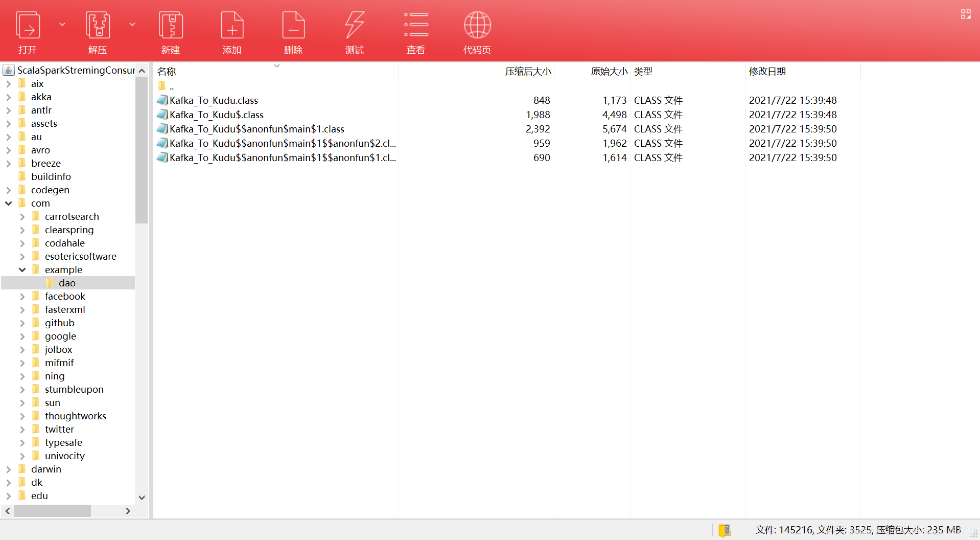Viewport: 980px width, 540px height.
Task: Open the 代码页 code page globe icon
Action: (477, 26)
